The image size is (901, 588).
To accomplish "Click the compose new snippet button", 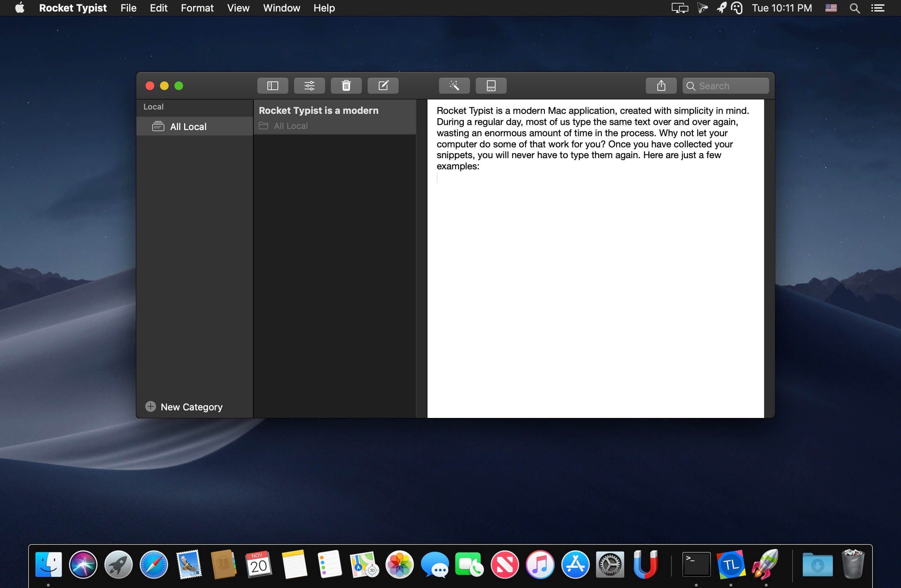I will (x=383, y=86).
